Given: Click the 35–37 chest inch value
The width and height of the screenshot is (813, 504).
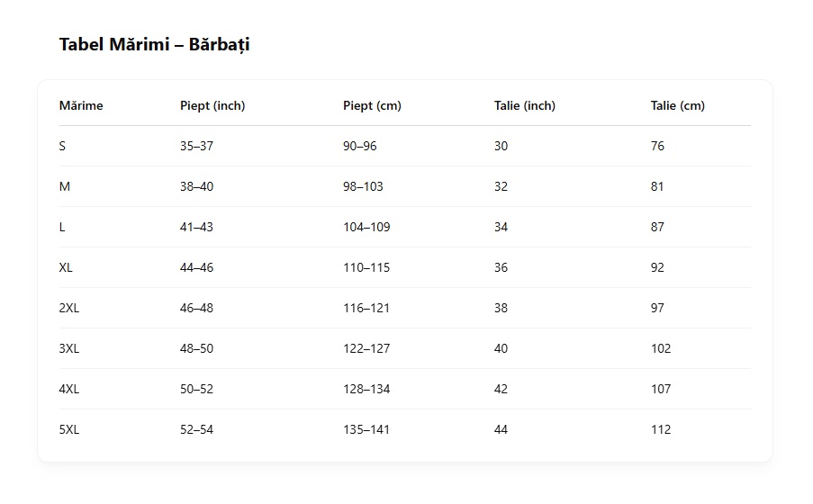Looking at the screenshot, I should point(196,146).
